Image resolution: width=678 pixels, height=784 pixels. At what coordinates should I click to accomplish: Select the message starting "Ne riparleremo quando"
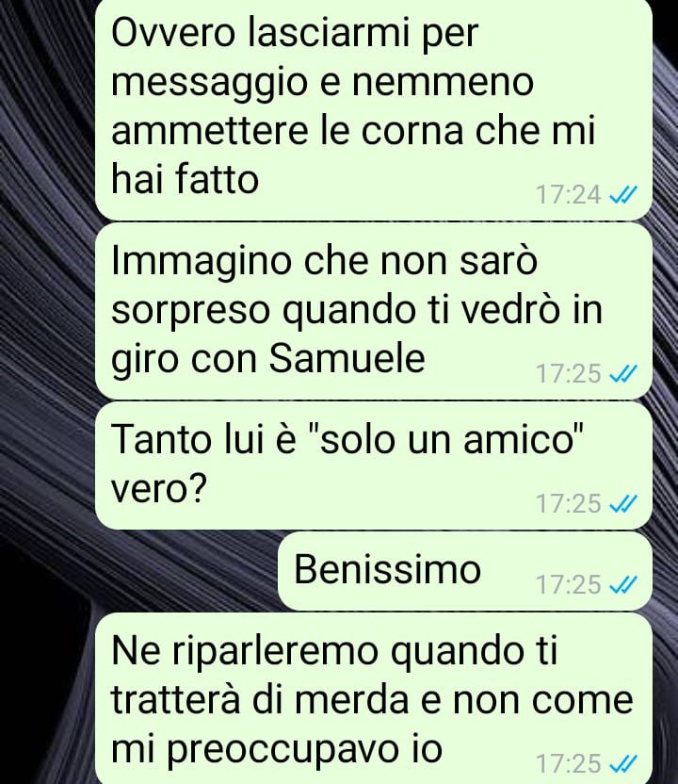tap(373, 698)
